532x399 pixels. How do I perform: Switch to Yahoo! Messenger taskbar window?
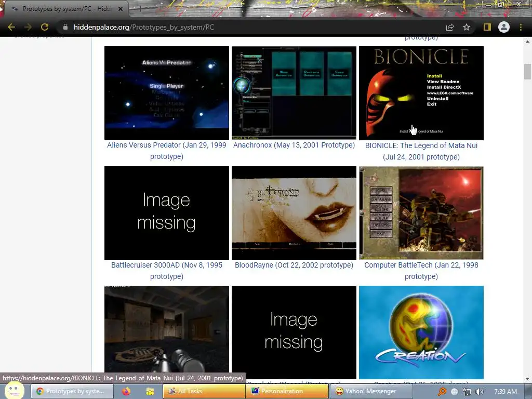(371, 391)
